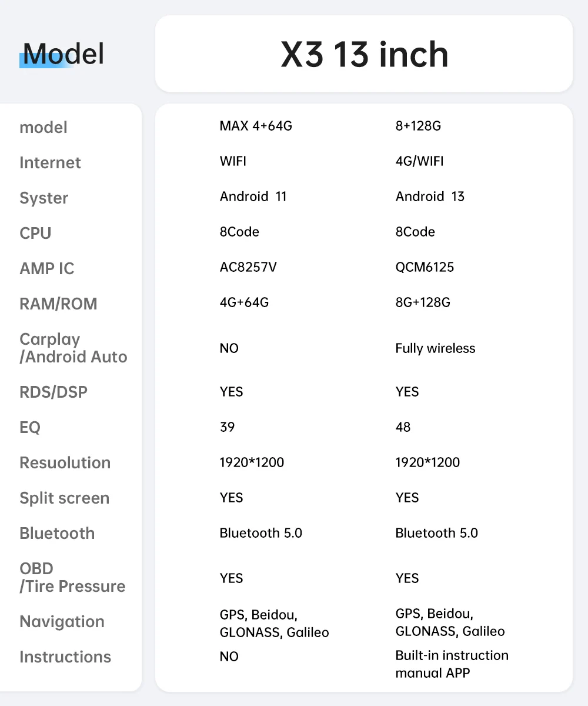Click the 'Model' heading with blue highlight
The width and height of the screenshot is (588, 706).
pyautogui.click(x=63, y=54)
